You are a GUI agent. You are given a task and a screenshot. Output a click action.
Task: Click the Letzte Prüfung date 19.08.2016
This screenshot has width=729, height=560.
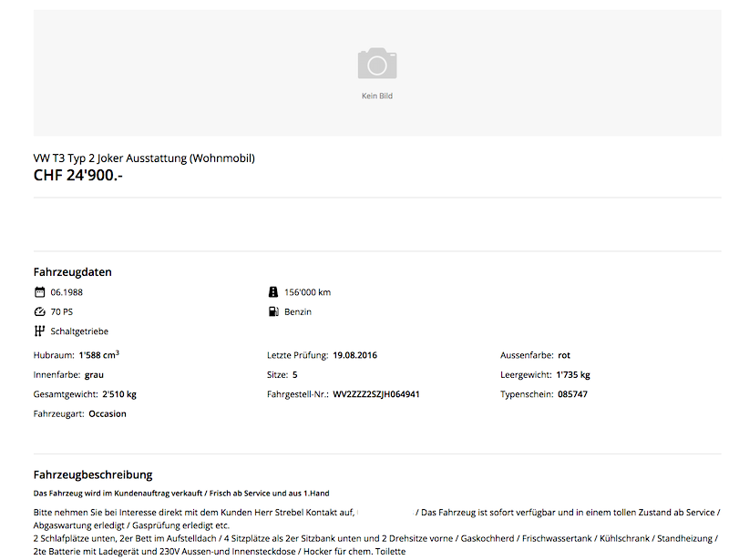click(x=355, y=355)
